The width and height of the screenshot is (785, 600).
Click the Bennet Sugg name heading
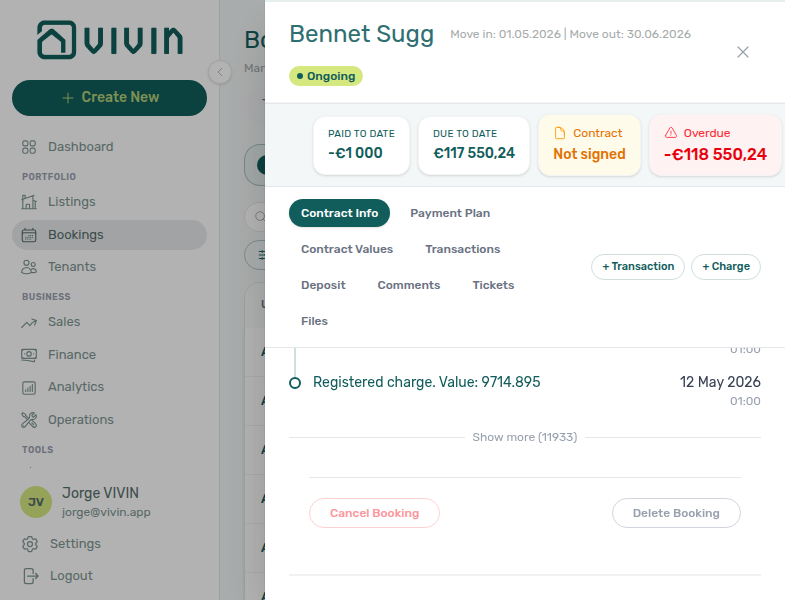[x=361, y=35]
